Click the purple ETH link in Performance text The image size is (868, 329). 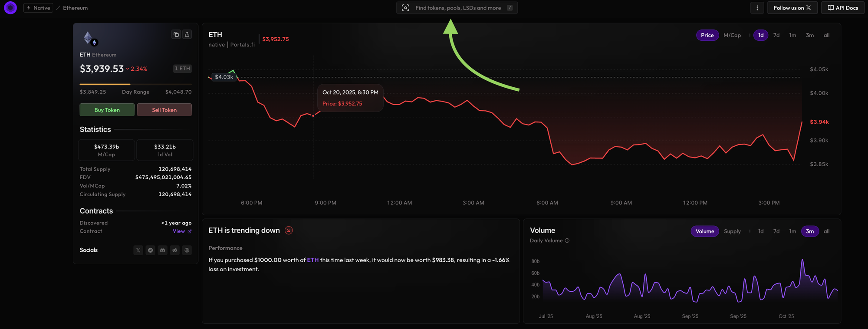tap(313, 260)
